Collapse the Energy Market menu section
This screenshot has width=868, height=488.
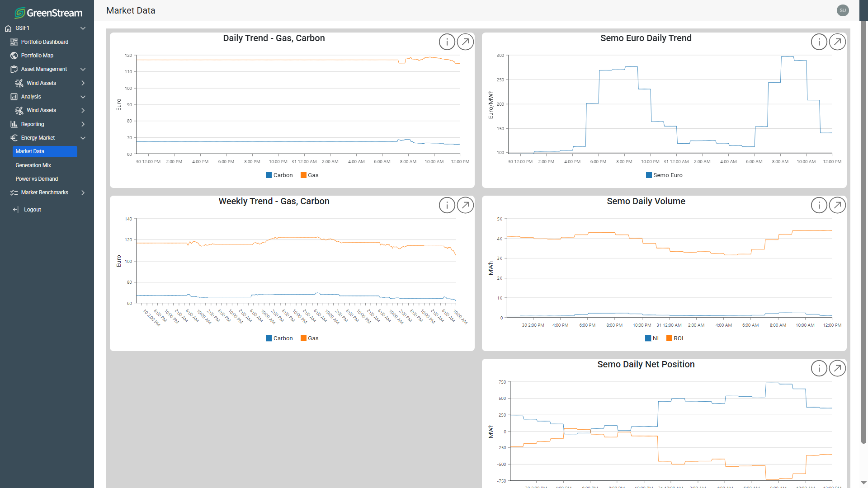pos(83,138)
